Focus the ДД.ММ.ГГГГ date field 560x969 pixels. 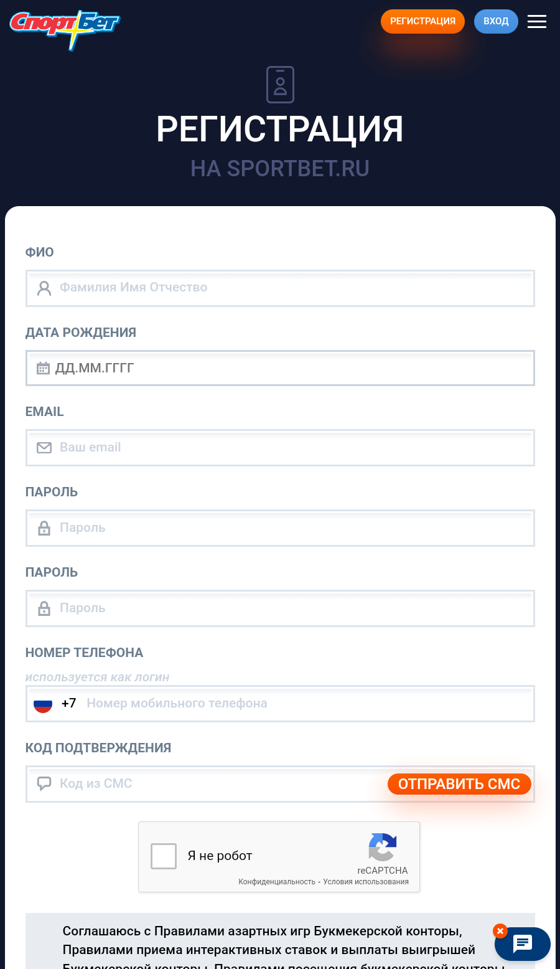292,368
